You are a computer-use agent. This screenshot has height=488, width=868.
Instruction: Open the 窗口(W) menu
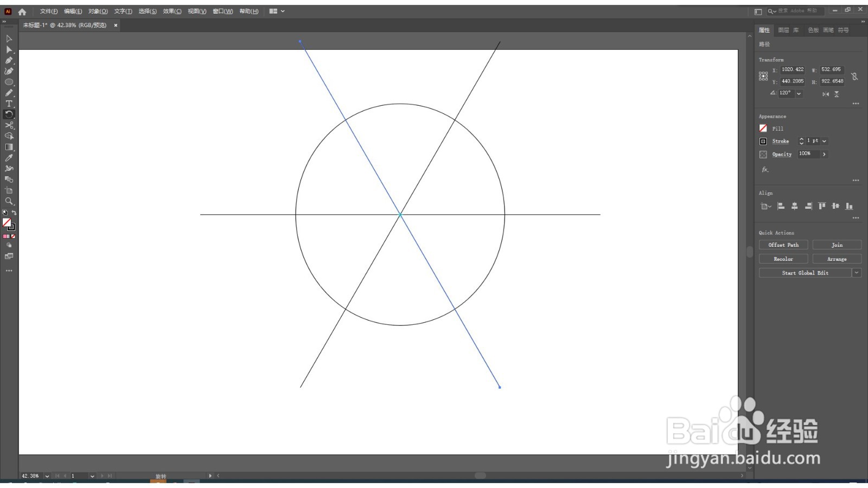tap(223, 11)
